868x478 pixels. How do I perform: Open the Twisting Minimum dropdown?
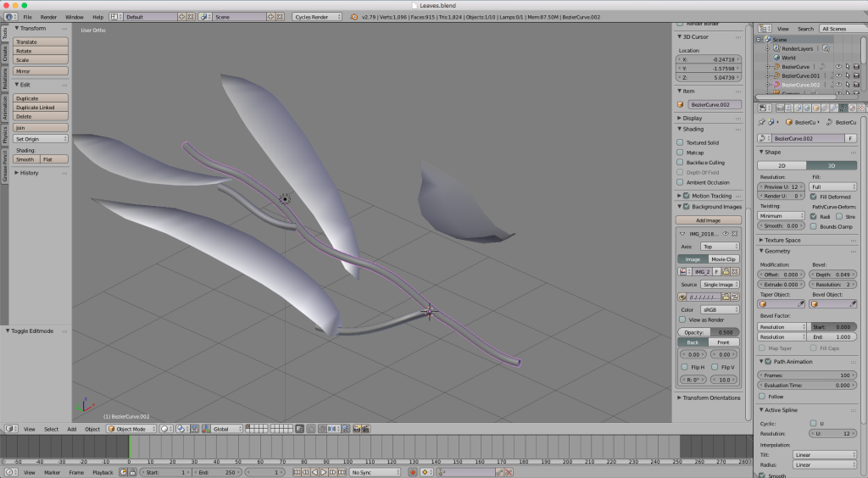781,216
